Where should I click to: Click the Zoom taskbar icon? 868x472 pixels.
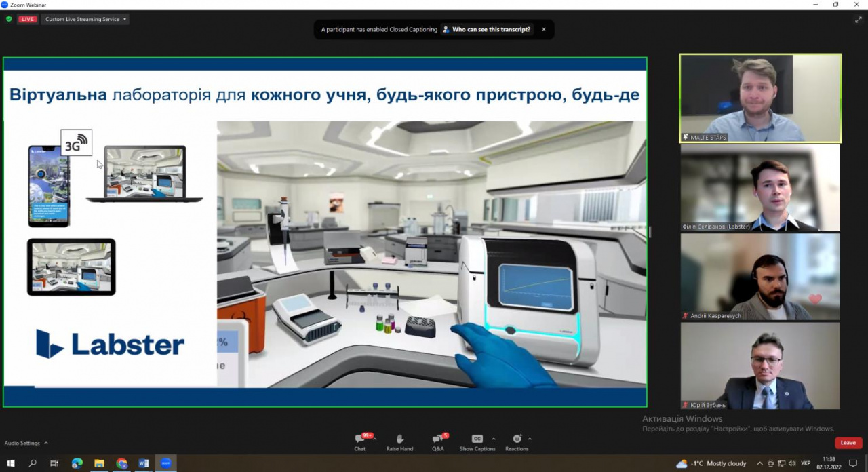click(x=166, y=463)
